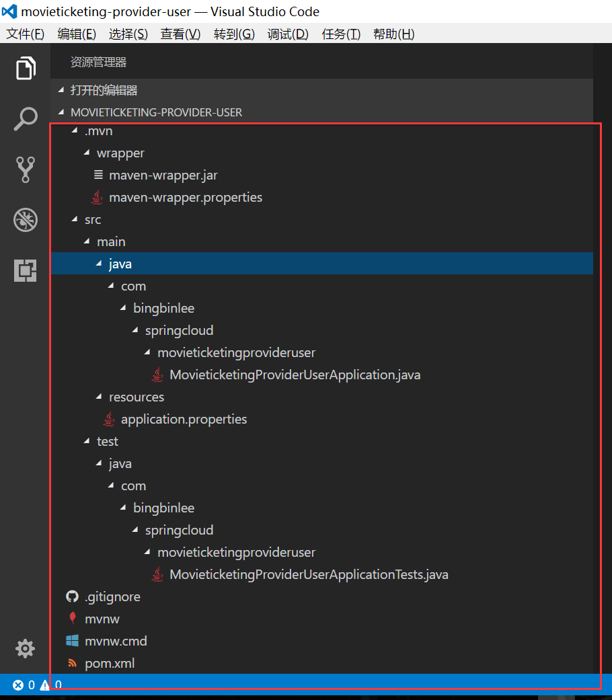Select the maven-wrapper.properties file name

click(186, 197)
